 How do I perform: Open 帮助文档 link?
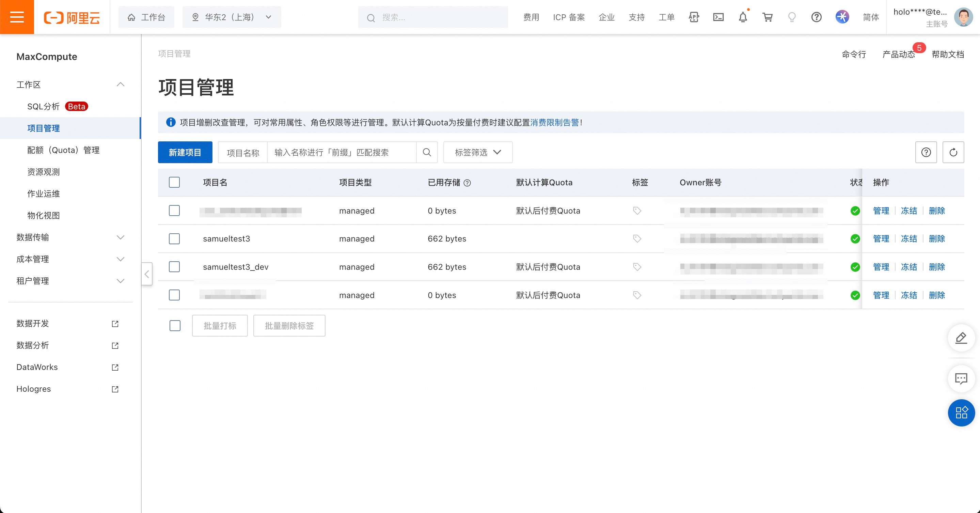(948, 54)
